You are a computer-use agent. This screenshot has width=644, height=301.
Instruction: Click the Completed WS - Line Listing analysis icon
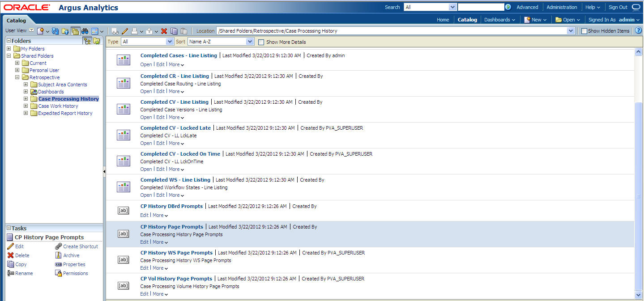(123, 187)
